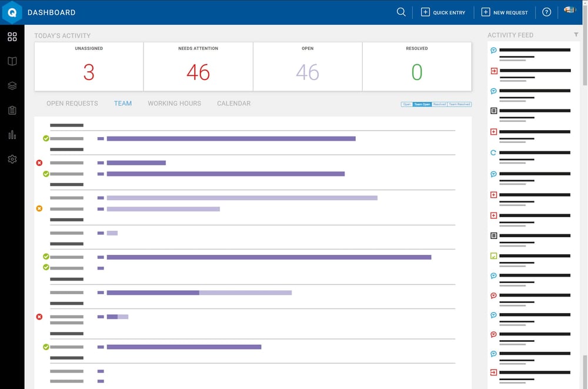Toggle the Team Open chart filter
588x389 pixels.
[422, 104]
